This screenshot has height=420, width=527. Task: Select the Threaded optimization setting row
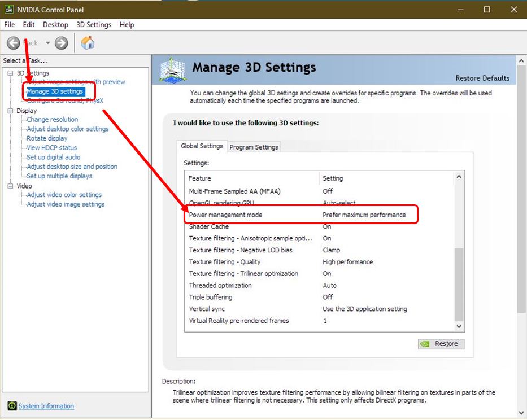point(319,285)
